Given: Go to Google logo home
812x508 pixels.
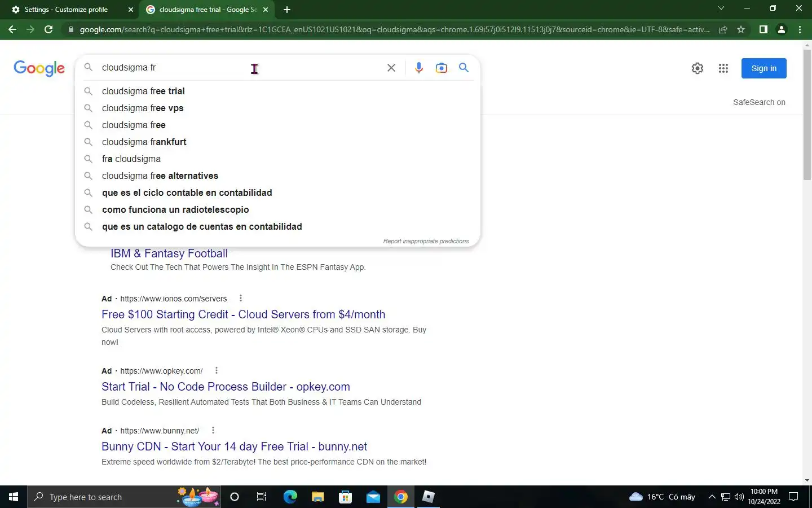Looking at the screenshot, I should (x=39, y=68).
